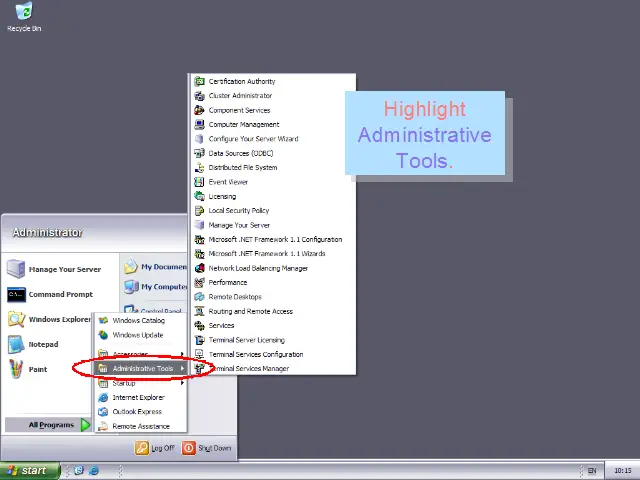Click the Command Prompt icon in Start menu
The height and width of the screenshot is (480, 640).
point(16,295)
